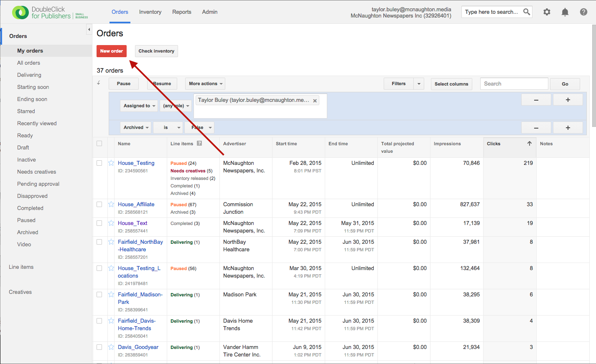Tick the select-all orders header checkbox
Image resolution: width=596 pixels, height=364 pixels.
99,144
